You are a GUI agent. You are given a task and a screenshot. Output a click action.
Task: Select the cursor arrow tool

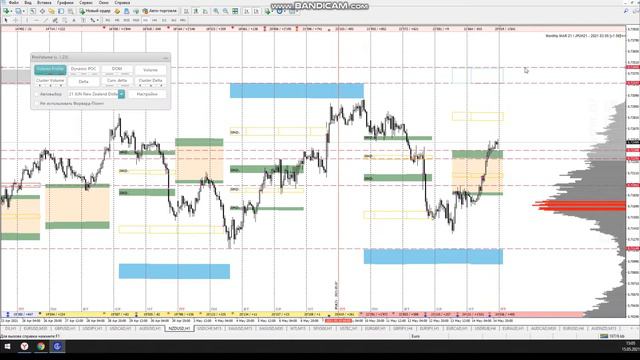pyautogui.click(x=6, y=20)
